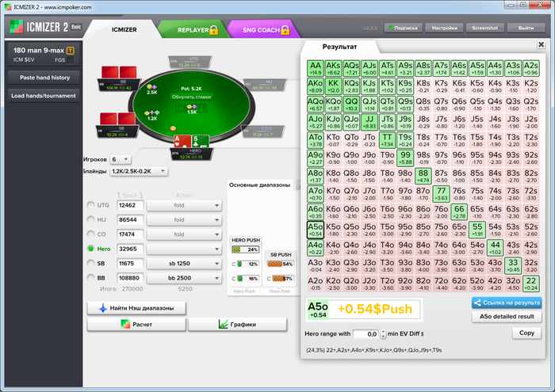The width and height of the screenshot is (555, 392).
Task: Select the UTG radio button
Action: 91,205
